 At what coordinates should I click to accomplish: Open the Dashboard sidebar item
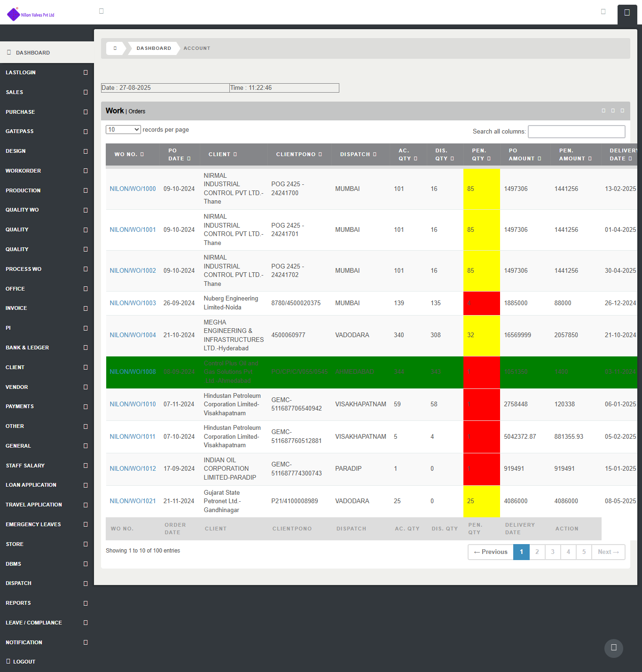(x=33, y=53)
